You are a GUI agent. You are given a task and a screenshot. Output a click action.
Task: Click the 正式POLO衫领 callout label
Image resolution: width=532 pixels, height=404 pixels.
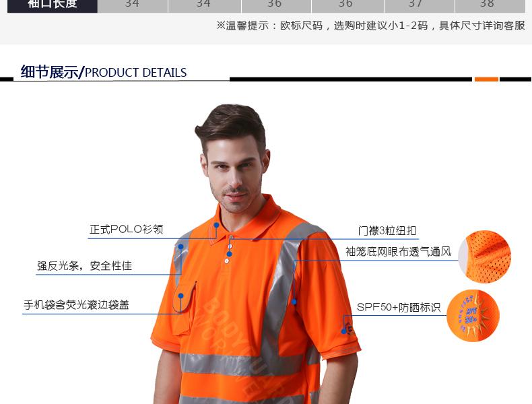click(127, 230)
